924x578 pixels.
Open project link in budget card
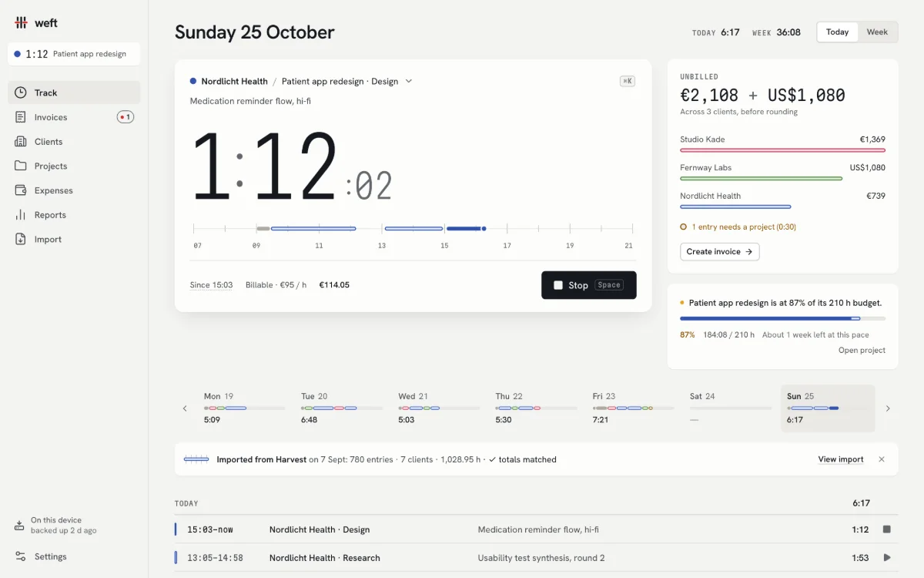pos(862,351)
